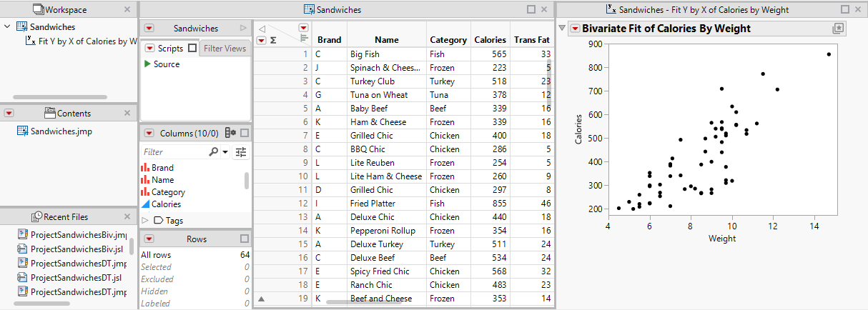Click the Sigma summary icon in the table corner

[273, 41]
